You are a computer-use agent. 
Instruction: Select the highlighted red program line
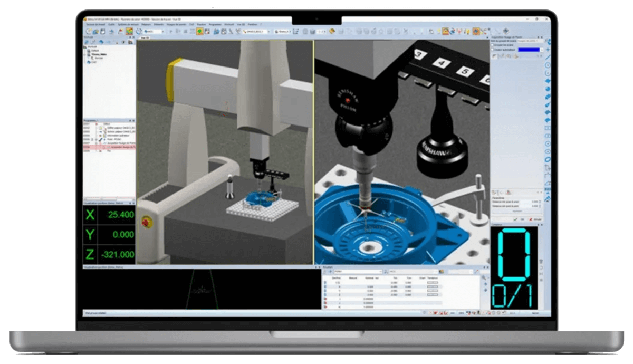(108, 147)
